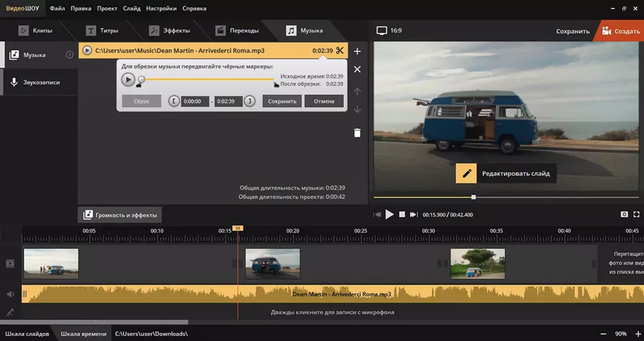
Task: Set trim end with the right bracket button
Action: point(250,101)
